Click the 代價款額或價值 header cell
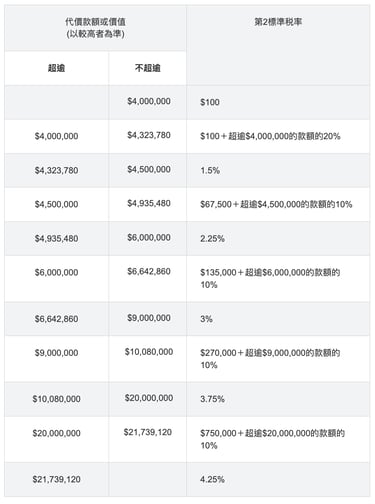 [x=95, y=28]
